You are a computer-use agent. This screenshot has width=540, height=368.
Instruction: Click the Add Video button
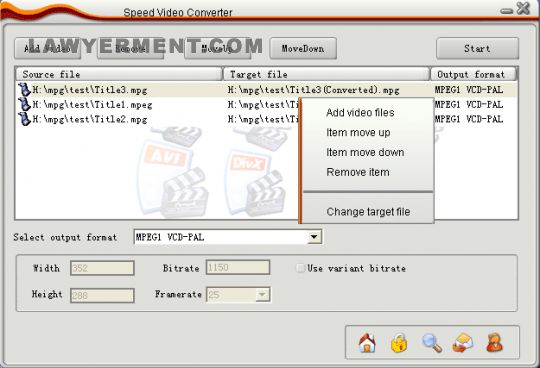click(48, 49)
